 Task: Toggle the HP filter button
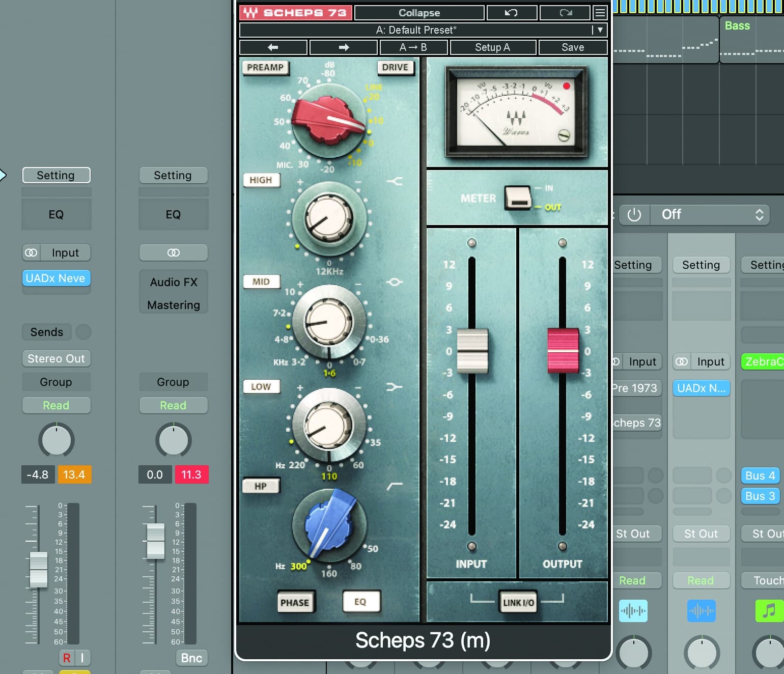(x=261, y=486)
